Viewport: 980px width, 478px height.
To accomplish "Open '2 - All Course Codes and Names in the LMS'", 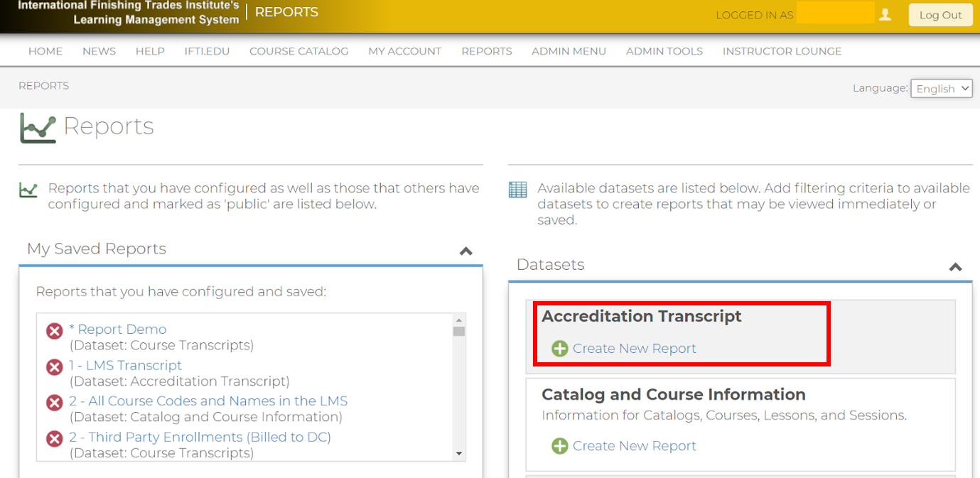I will (x=208, y=401).
